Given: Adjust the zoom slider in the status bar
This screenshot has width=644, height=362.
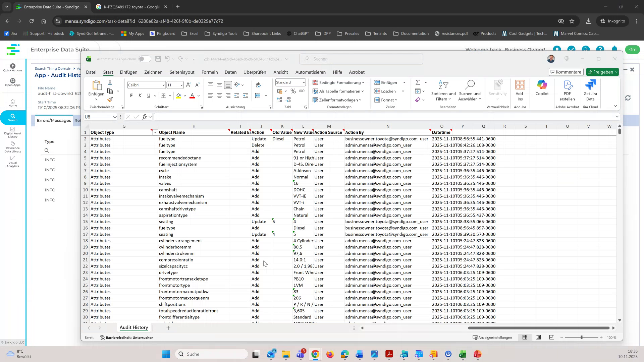Looking at the screenshot, I should pyautogui.click(x=582, y=338).
